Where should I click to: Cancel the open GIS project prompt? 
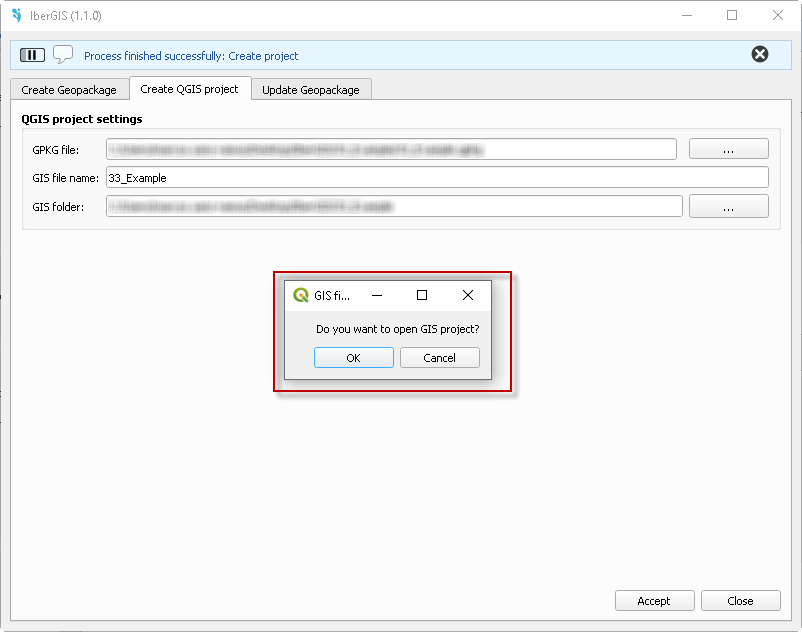[439, 358]
